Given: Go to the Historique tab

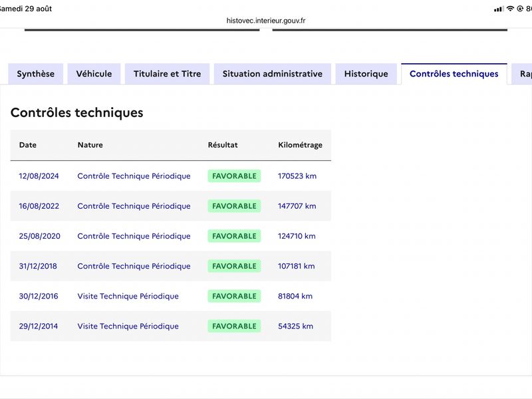Looking at the screenshot, I should coord(366,74).
